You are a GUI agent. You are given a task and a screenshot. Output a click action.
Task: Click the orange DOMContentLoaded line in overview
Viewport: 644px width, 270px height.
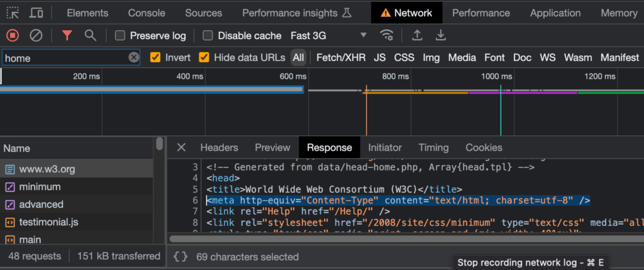367,110
